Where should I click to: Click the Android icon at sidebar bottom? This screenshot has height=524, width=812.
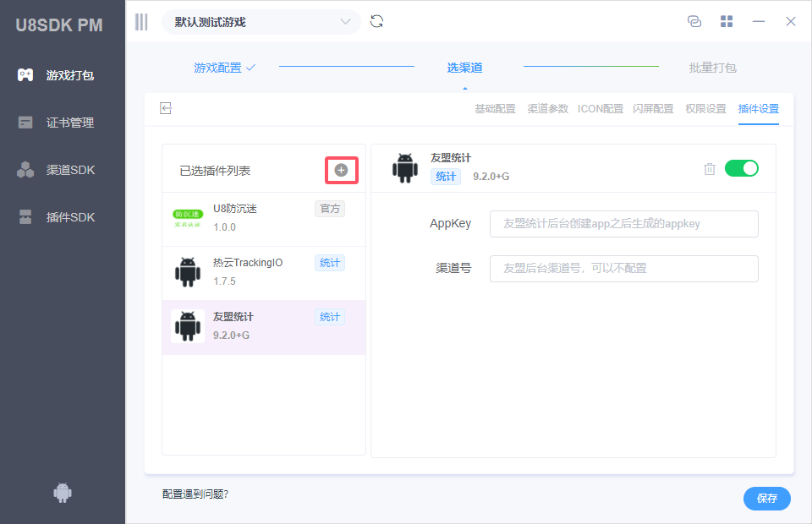63,493
